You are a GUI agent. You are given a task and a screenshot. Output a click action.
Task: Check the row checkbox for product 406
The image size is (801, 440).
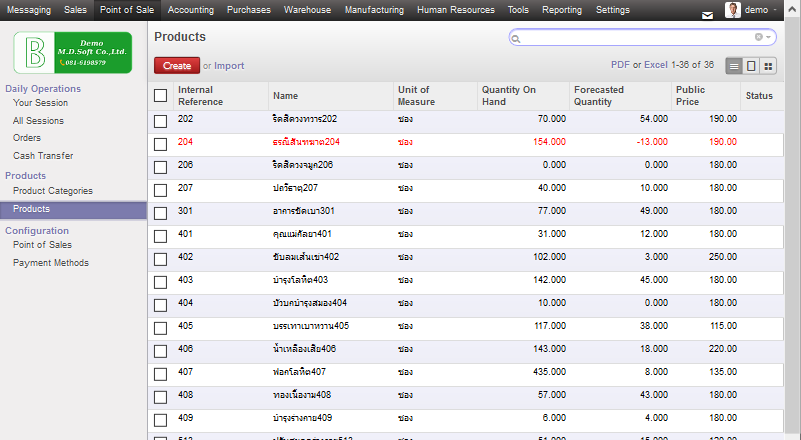(160, 351)
